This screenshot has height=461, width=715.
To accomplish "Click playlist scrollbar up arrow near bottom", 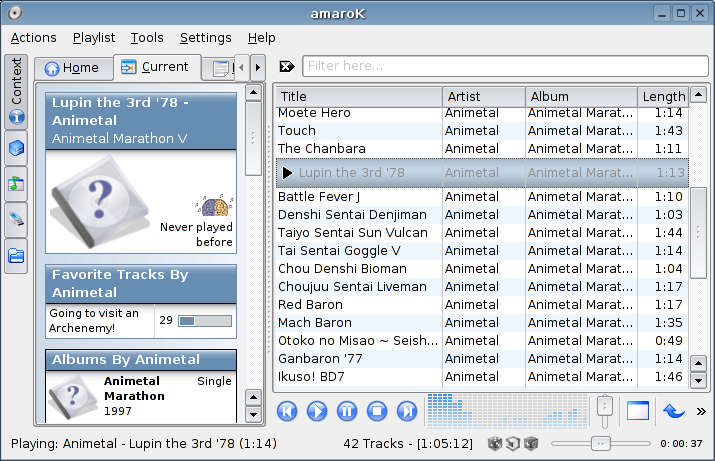I will [x=699, y=363].
